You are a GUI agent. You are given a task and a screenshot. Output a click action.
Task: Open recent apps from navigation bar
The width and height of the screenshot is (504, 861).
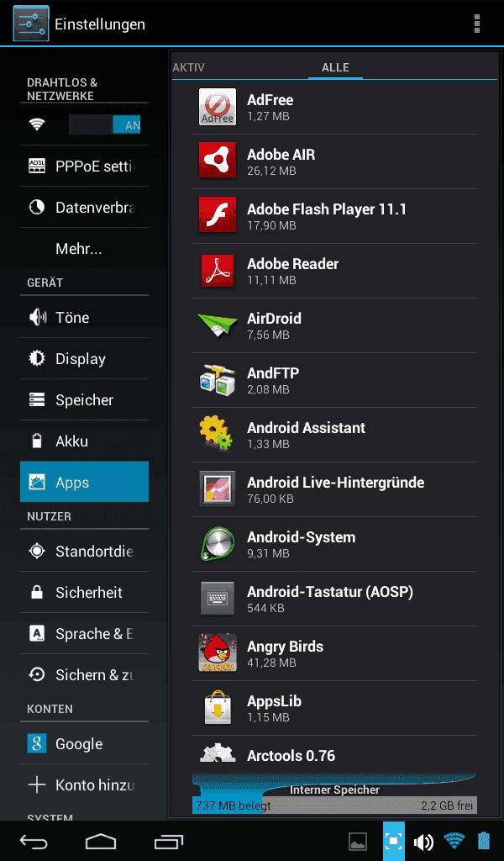pos(168,841)
